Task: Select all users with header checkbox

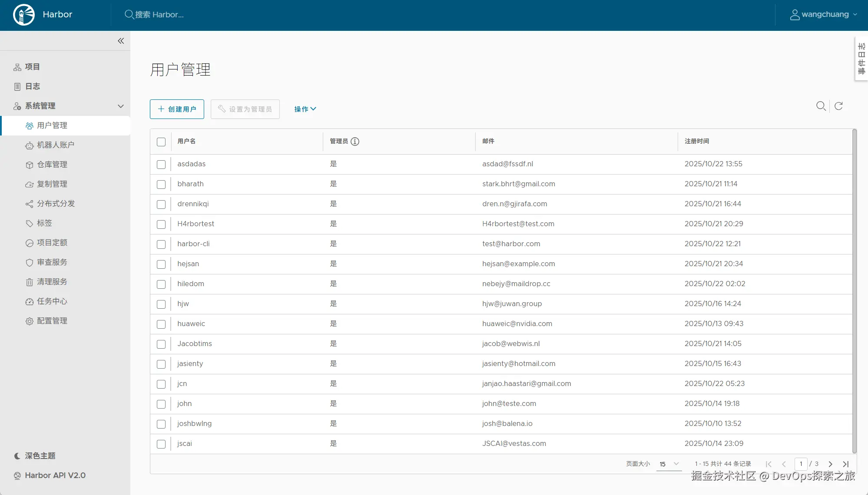Action: pos(161,142)
